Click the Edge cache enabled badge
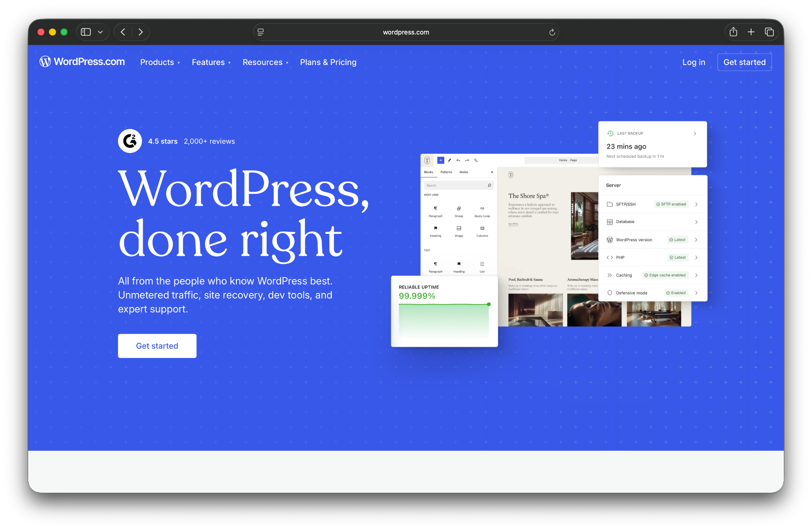812x530 pixels. coord(665,275)
